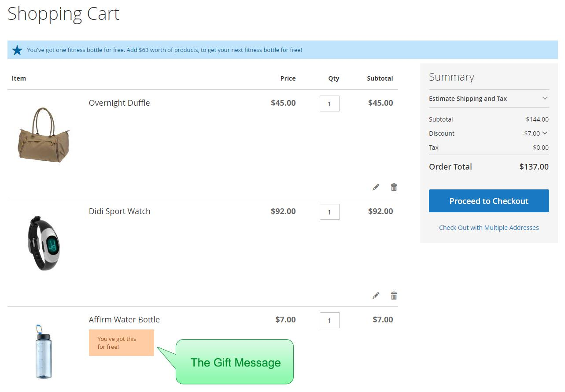The image size is (565, 392).
Task: Click the Affirm Water Bottle quantity field
Action: 329,320
